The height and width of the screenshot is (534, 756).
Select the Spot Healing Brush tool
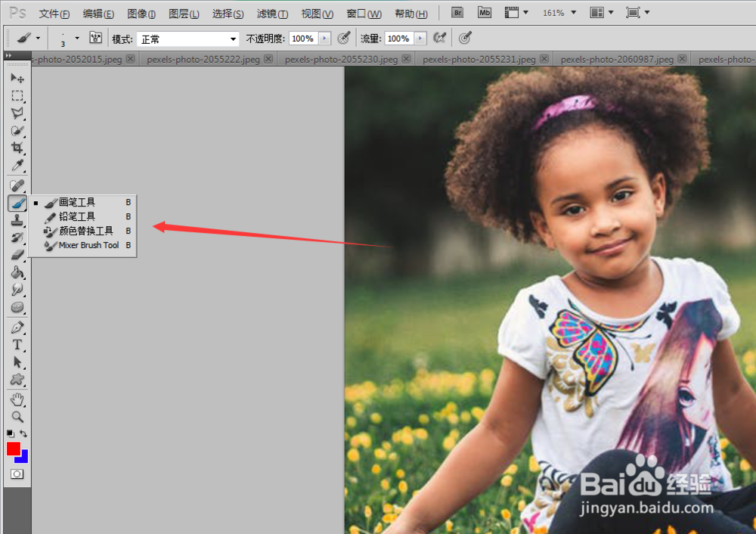click(17, 185)
